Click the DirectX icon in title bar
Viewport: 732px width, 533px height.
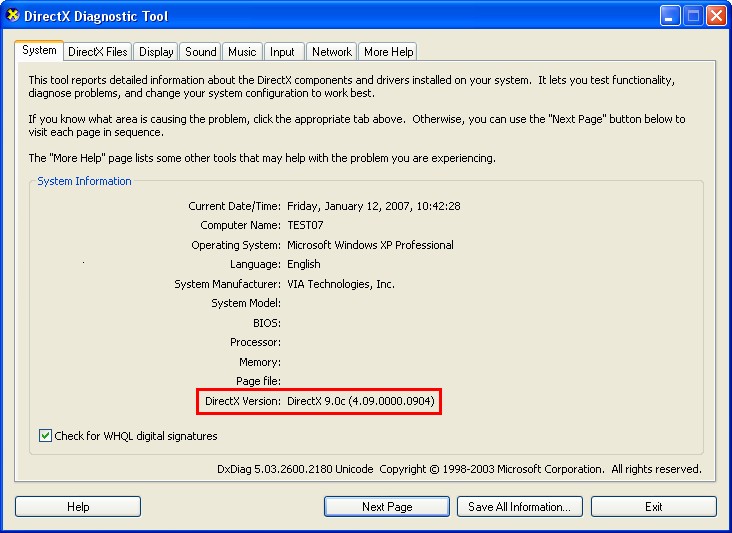tap(13, 15)
